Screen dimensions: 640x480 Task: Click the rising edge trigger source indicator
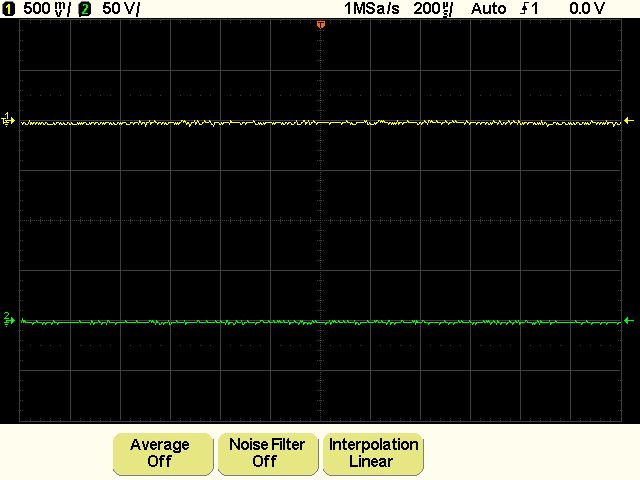529,9
